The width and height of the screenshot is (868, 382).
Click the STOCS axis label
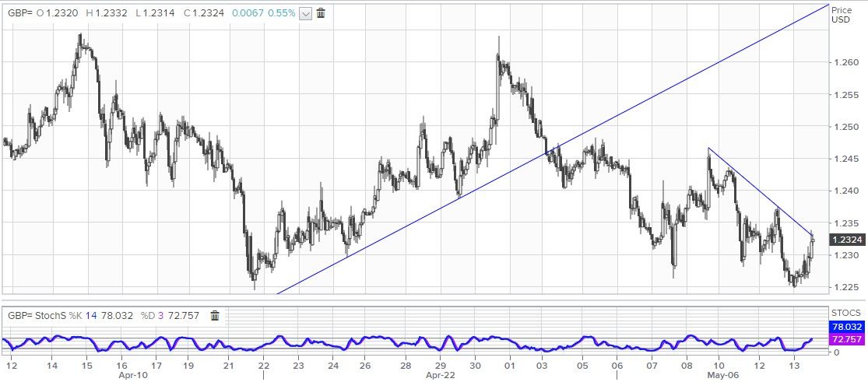(x=846, y=313)
